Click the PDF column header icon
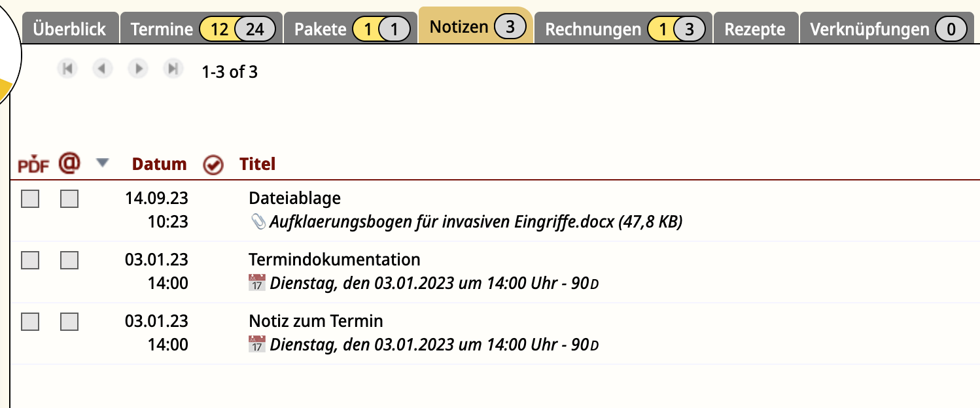This screenshot has width=980, height=408. coord(33,164)
